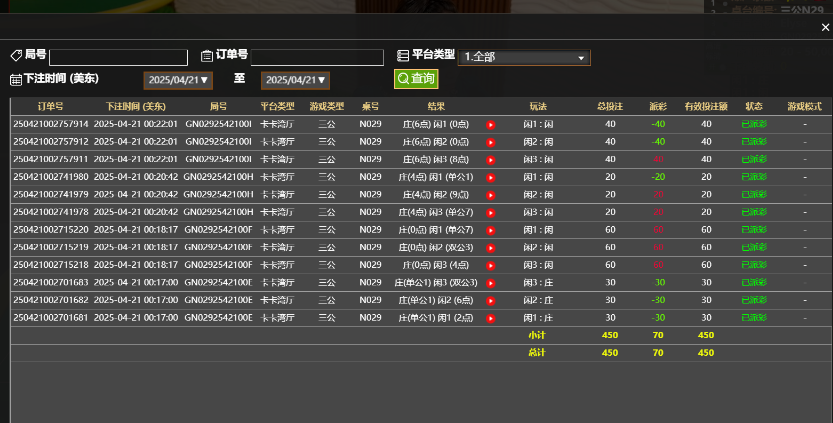
Task: Click play icon for order 250421002701683
Action: click(x=491, y=282)
